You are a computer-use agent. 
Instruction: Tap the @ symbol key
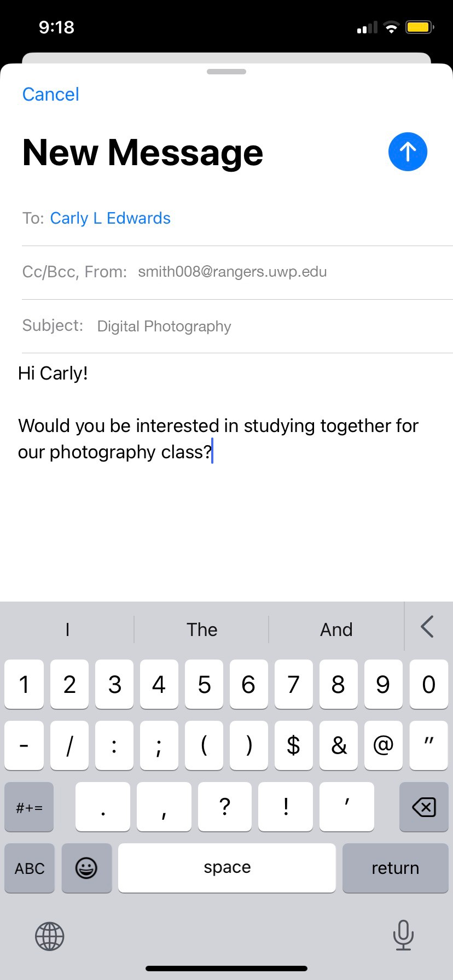pos(383,745)
